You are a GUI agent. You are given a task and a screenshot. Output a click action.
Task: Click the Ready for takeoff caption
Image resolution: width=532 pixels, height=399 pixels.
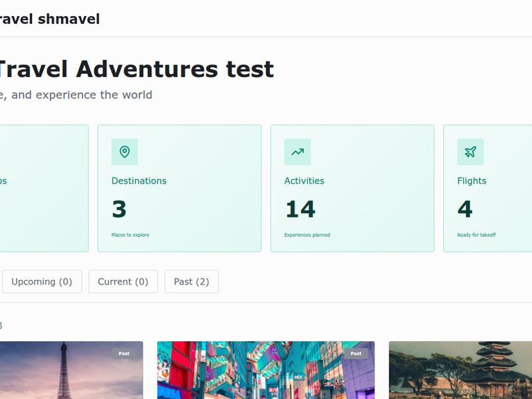[476, 235]
